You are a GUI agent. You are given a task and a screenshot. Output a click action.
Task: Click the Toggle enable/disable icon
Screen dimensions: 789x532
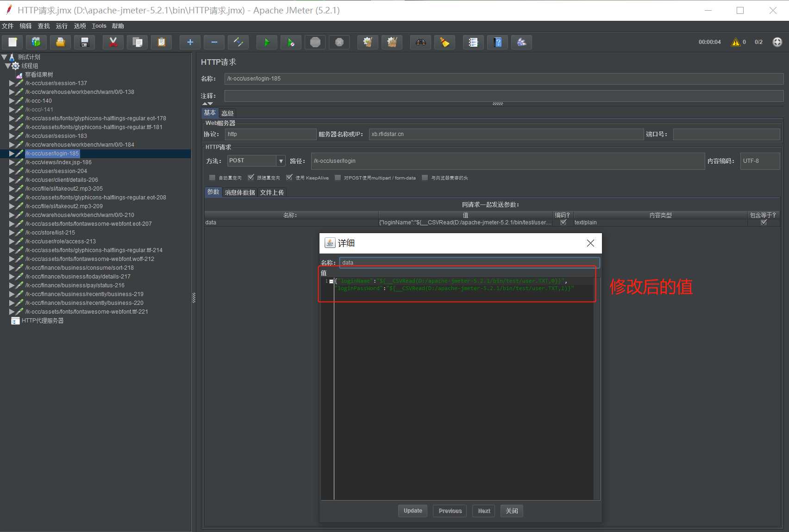point(238,42)
